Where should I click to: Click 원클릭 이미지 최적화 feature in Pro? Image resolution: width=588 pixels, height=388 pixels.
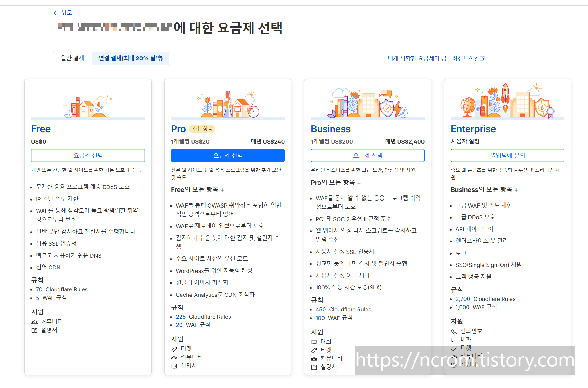[202, 282]
